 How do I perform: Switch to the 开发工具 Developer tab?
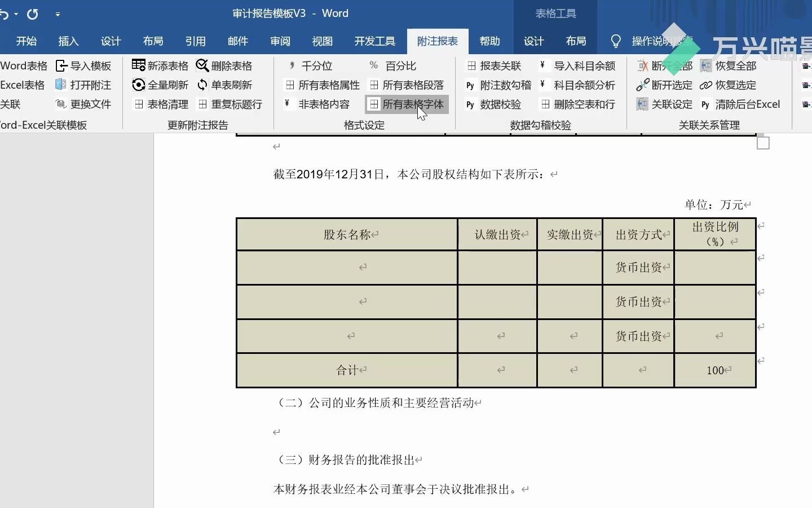[375, 41]
